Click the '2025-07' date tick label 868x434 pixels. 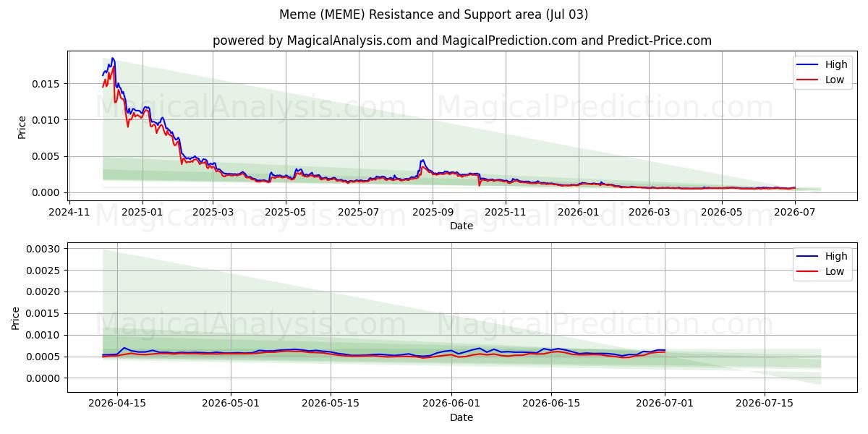point(359,212)
